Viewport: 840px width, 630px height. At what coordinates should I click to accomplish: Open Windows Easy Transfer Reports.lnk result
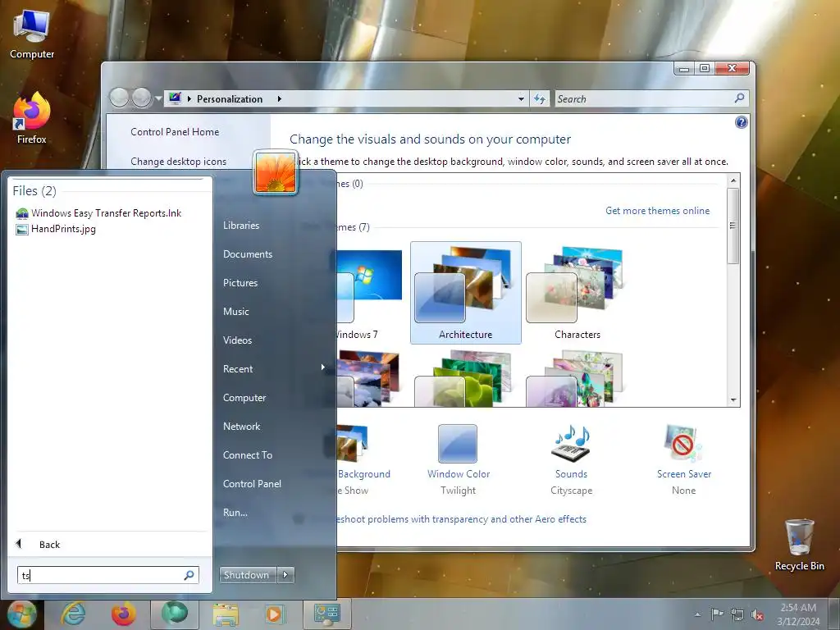(x=99, y=213)
